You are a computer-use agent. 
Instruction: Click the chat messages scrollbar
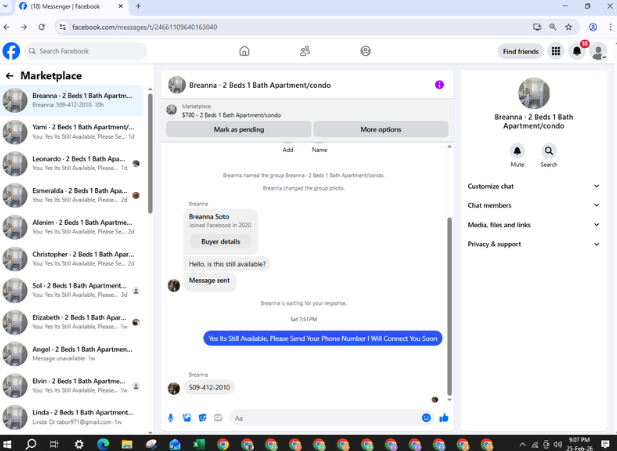449,307
